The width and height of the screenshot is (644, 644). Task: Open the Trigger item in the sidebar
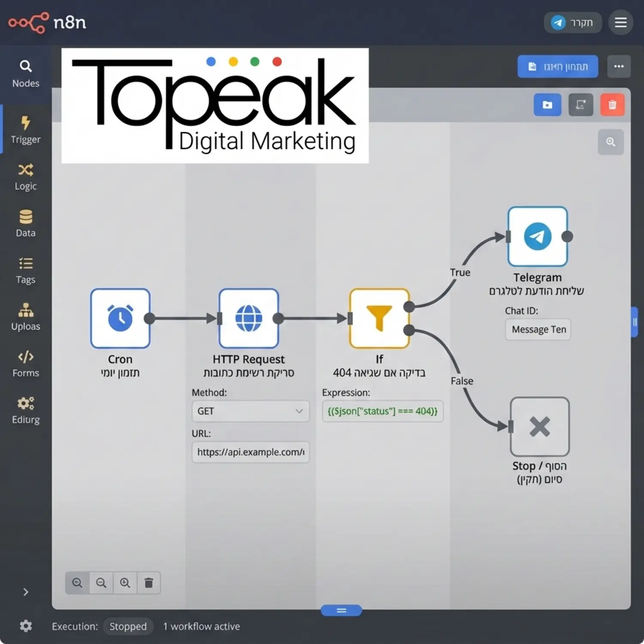coord(26,130)
